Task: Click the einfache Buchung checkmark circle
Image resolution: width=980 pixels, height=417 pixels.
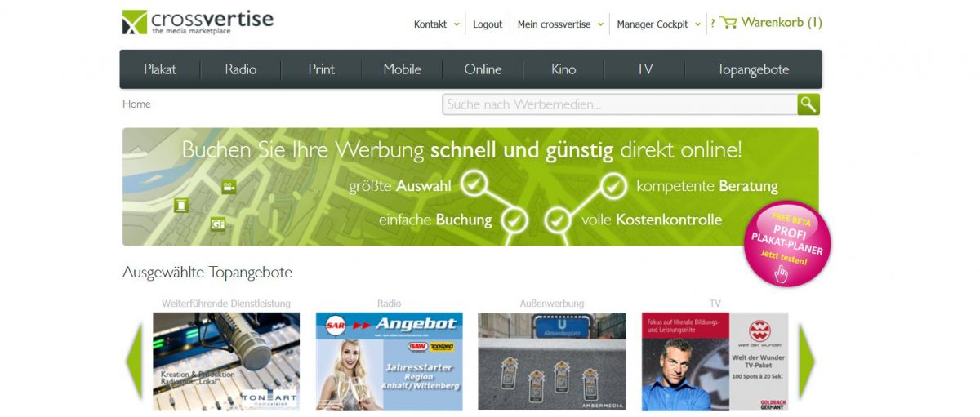Action: [514, 219]
